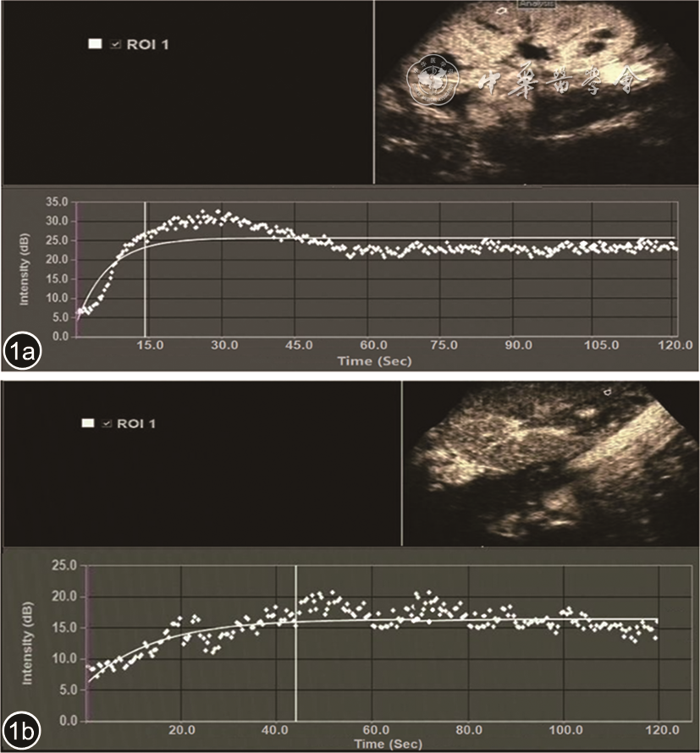Toggle the ROI 1 checkbox in the bottom panel
700x753 pixels.
[105, 422]
